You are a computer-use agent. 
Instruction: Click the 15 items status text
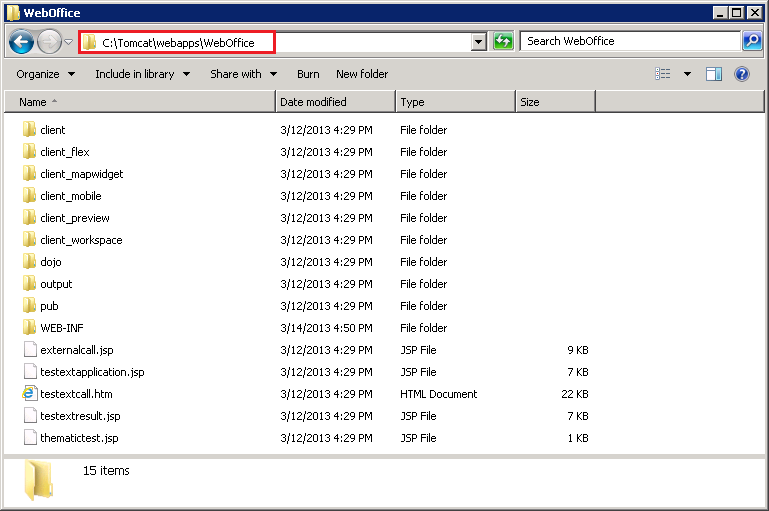pos(106,471)
